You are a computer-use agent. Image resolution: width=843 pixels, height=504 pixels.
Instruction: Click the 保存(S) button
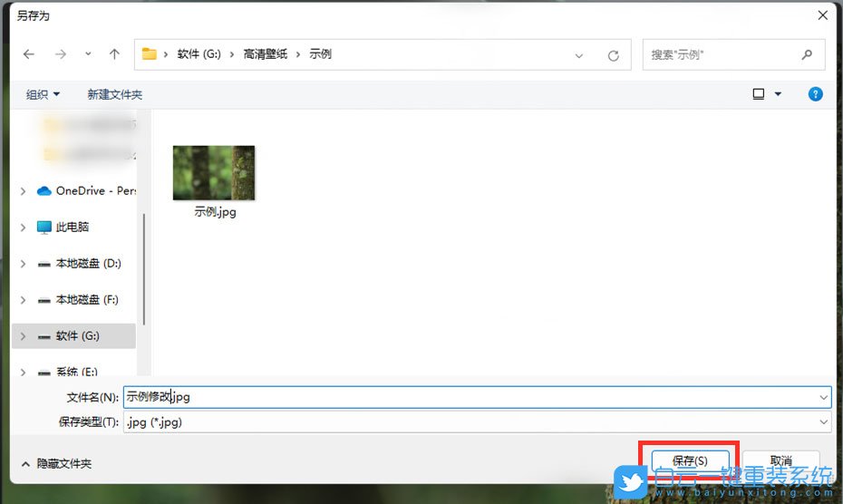point(691,460)
